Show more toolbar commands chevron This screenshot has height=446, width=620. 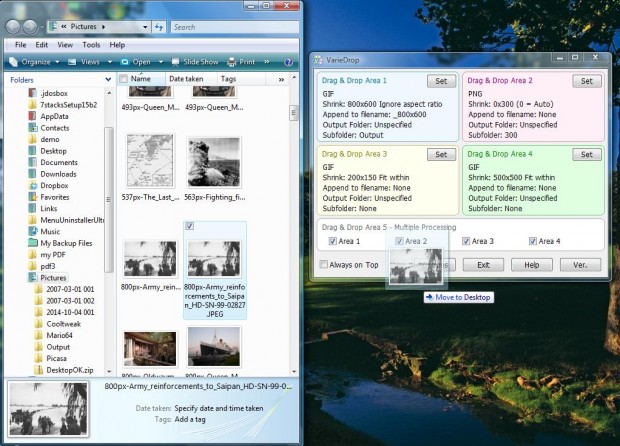click(267, 62)
